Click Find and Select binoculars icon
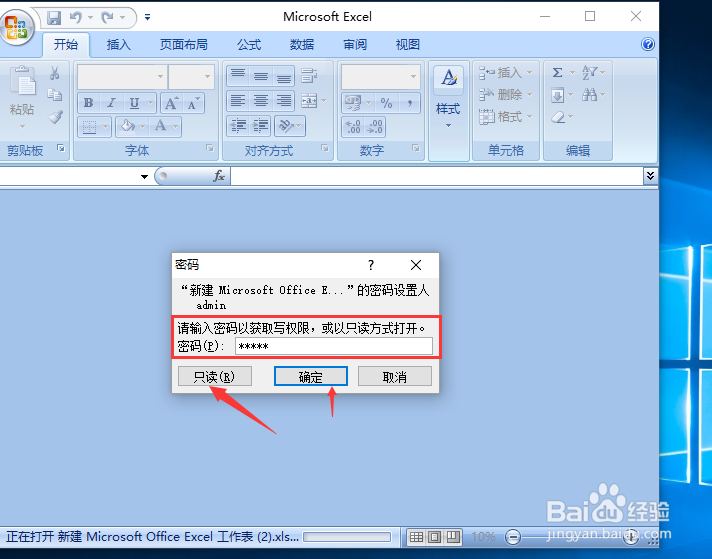 (589, 94)
